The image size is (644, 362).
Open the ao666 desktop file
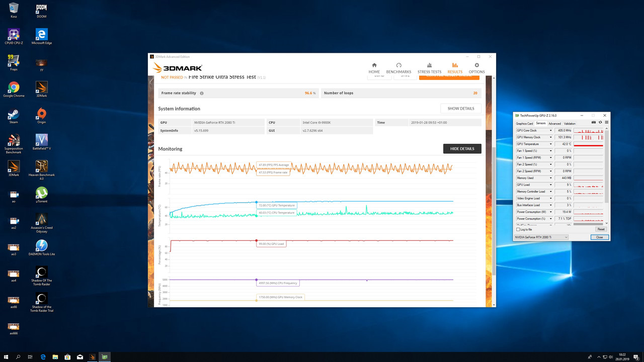[x=14, y=328]
